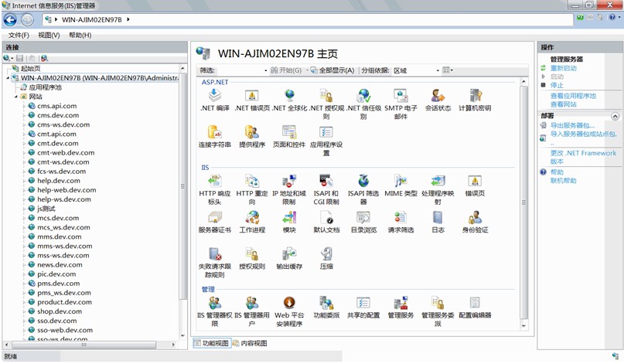The image size is (624, 364).
Task: Open the .NET 编译 feature icon
Action: pyautogui.click(x=214, y=100)
